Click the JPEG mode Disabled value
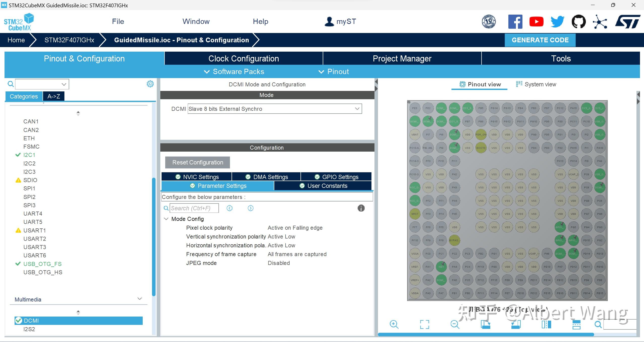The image size is (644, 342). [x=279, y=263]
